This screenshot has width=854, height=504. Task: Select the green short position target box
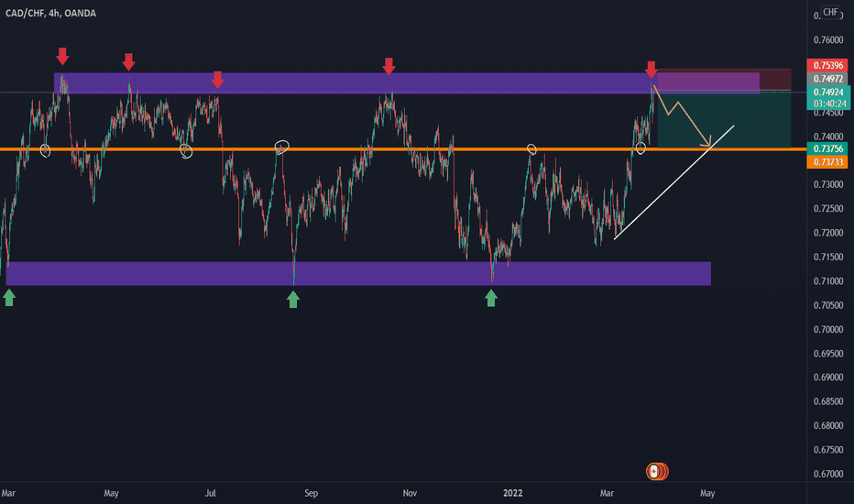(725, 119)
